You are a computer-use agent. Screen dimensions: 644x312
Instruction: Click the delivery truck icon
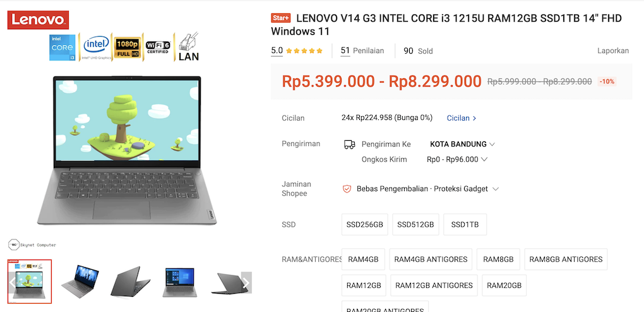[x=349, y=144]
